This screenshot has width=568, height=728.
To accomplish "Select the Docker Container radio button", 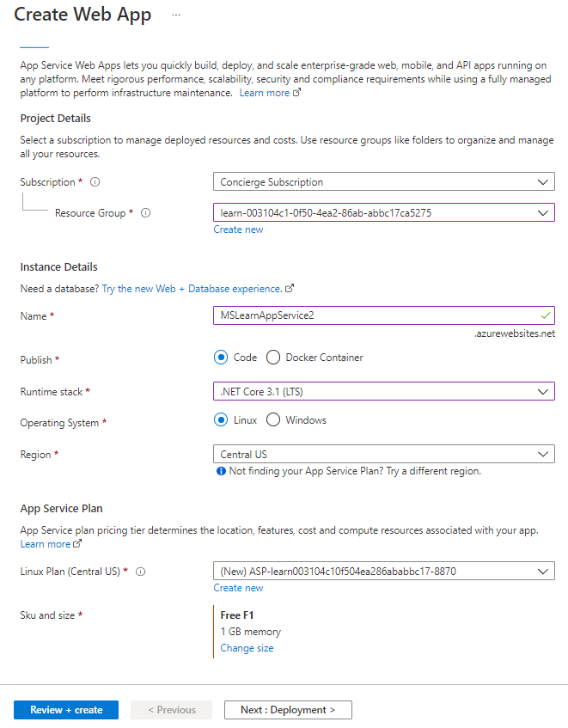I will coord(273,358).
